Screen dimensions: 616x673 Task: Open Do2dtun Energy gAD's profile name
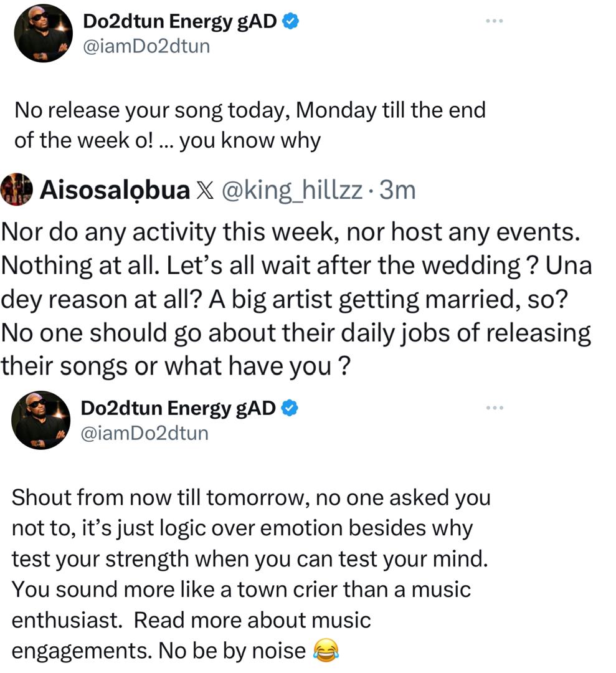click(180, 21)
